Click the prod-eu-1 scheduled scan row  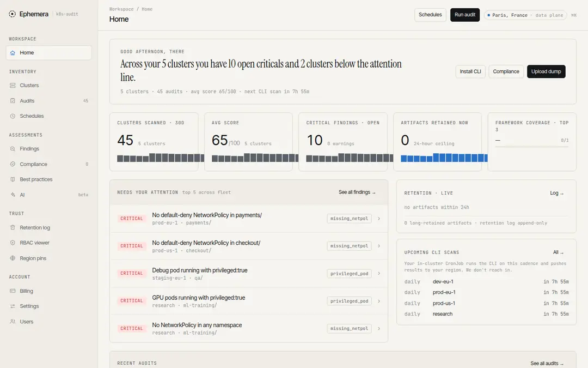486,292
